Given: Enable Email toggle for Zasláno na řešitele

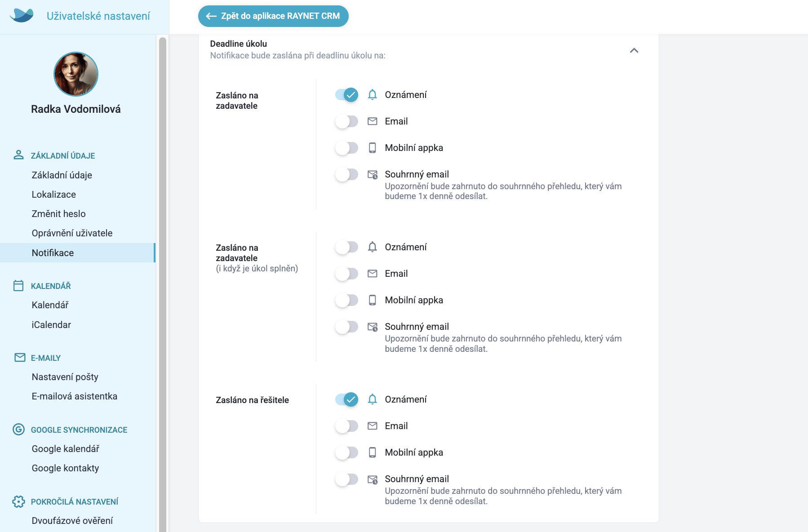Looking at the screenshot, I should [346, 426].
